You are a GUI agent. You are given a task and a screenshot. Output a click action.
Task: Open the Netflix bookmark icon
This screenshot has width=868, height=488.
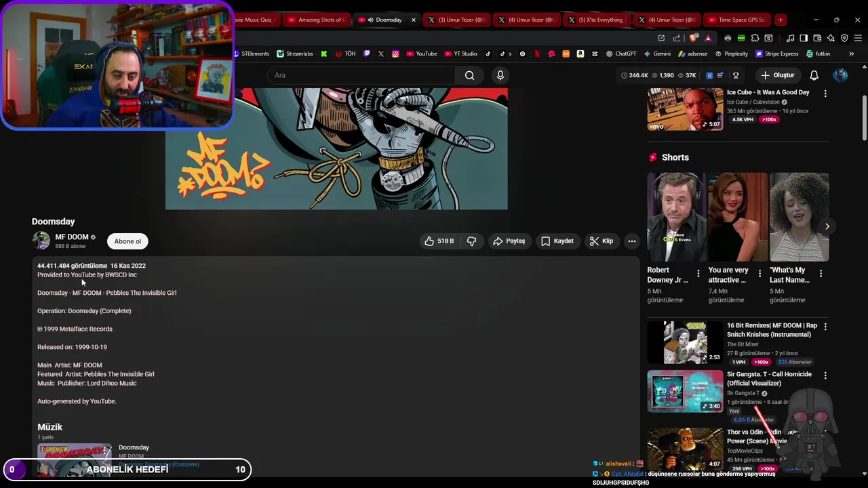pos(537,54)
